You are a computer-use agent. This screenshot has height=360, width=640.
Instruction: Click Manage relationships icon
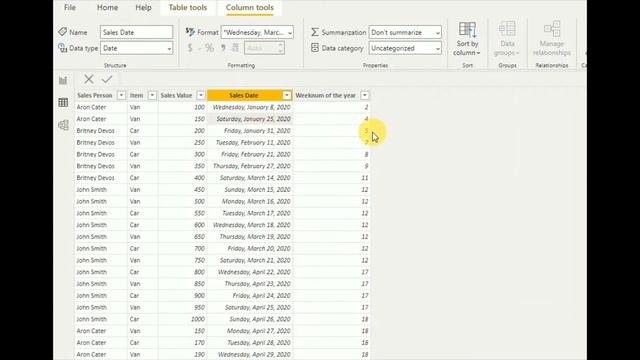pyautogui.click(x=552, y=29)
